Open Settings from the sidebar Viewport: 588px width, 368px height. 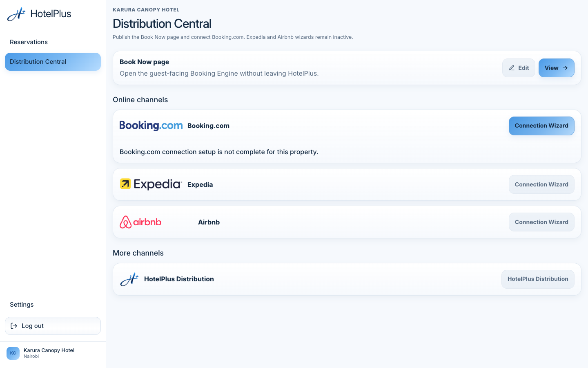pos(53,305)
